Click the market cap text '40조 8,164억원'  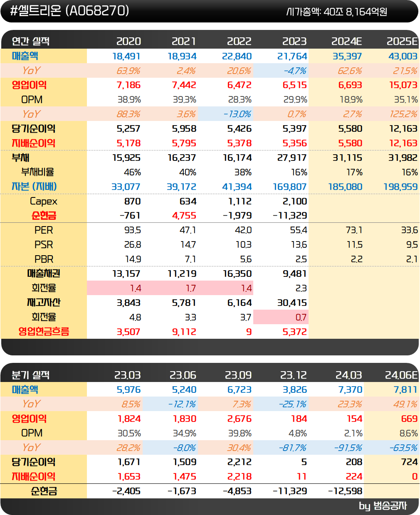pyautogui.click(x=356, y=12)
